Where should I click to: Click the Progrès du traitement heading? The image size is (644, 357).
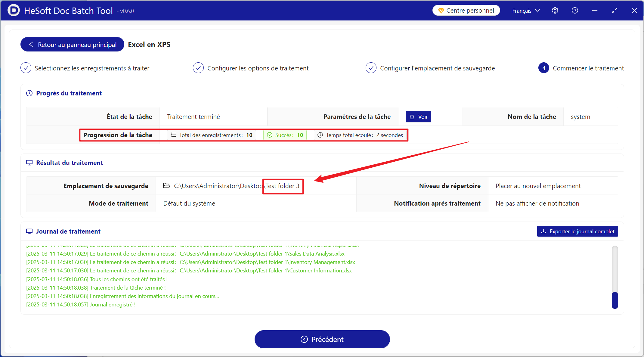point(69,93)
